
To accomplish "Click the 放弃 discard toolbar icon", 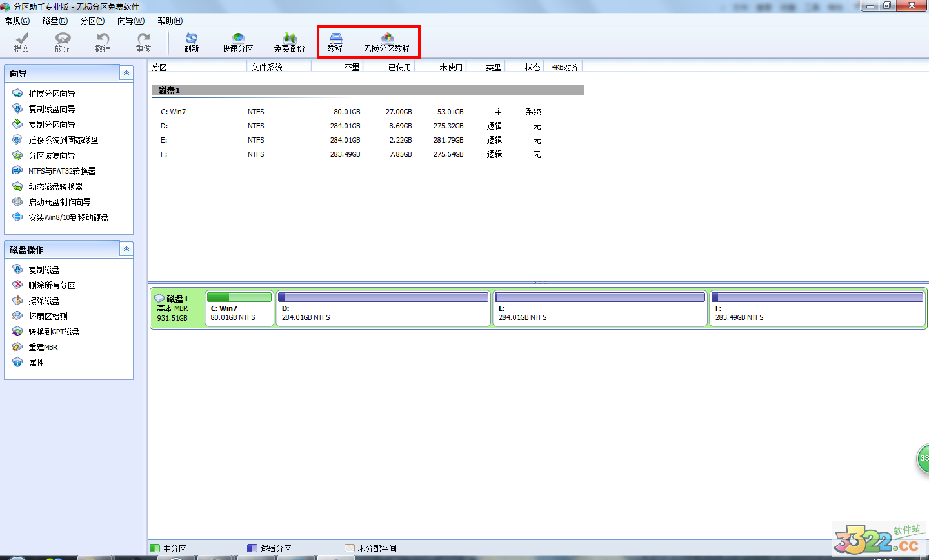I will 63,43.
